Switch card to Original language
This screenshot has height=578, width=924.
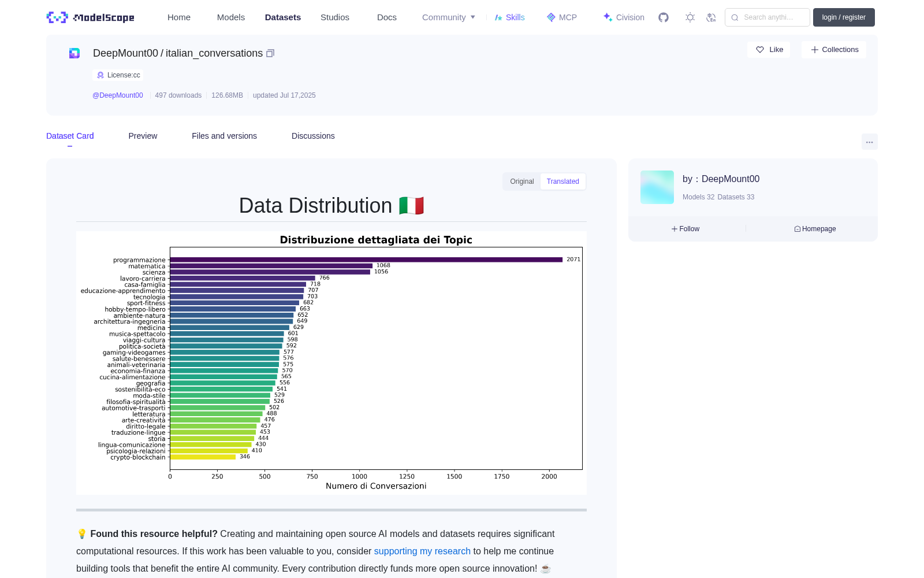click(522, 181)
